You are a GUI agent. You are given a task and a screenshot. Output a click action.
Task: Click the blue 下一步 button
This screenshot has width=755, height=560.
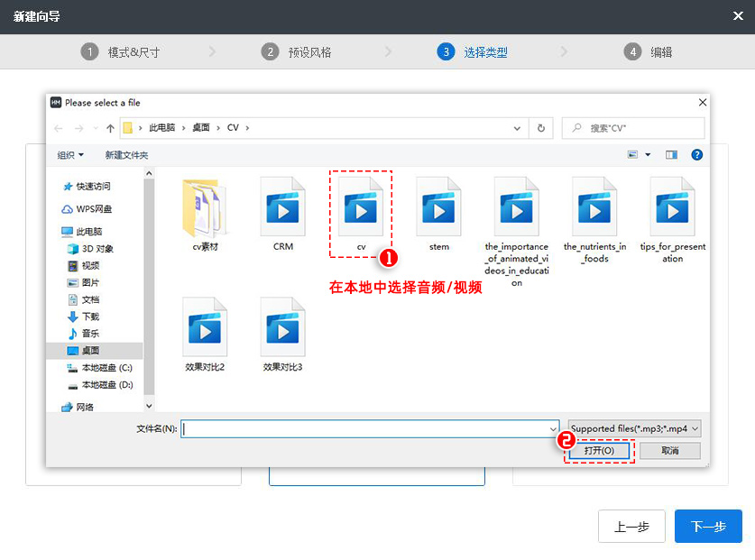pos(707,527)
